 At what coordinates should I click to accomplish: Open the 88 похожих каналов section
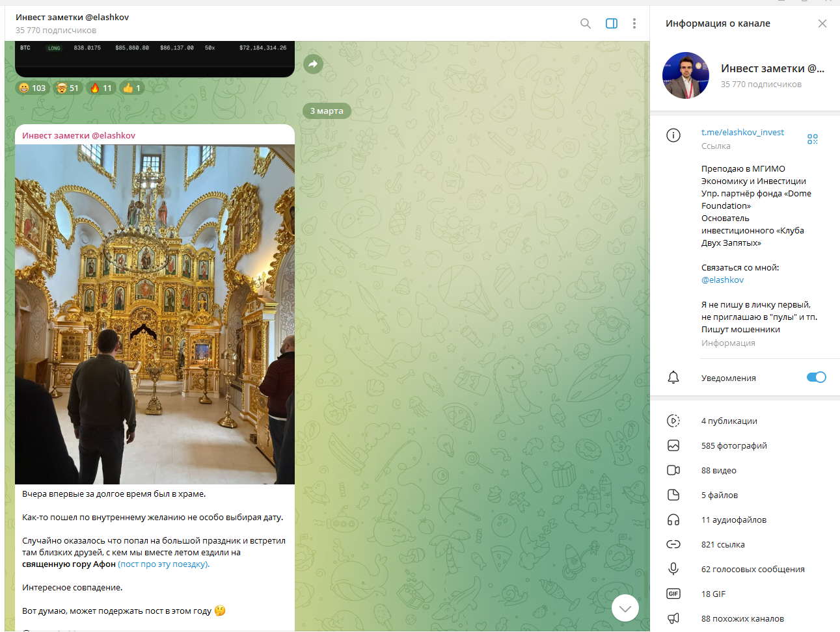(745, 618)
